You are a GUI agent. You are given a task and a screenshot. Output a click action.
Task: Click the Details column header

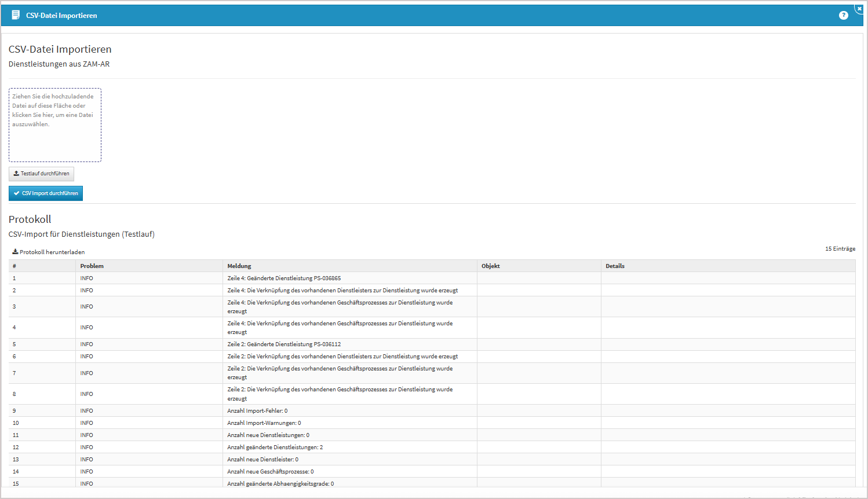tap(615, 266)
